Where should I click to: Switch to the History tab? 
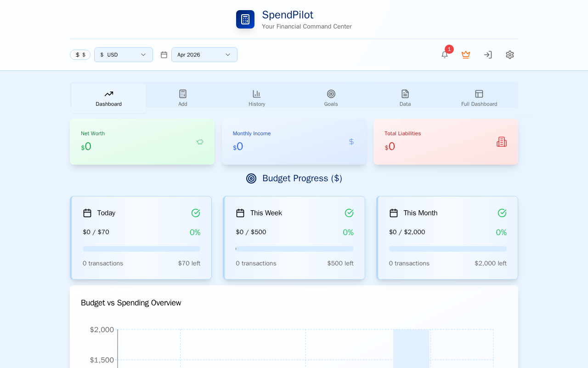click(x=257, y=98)
